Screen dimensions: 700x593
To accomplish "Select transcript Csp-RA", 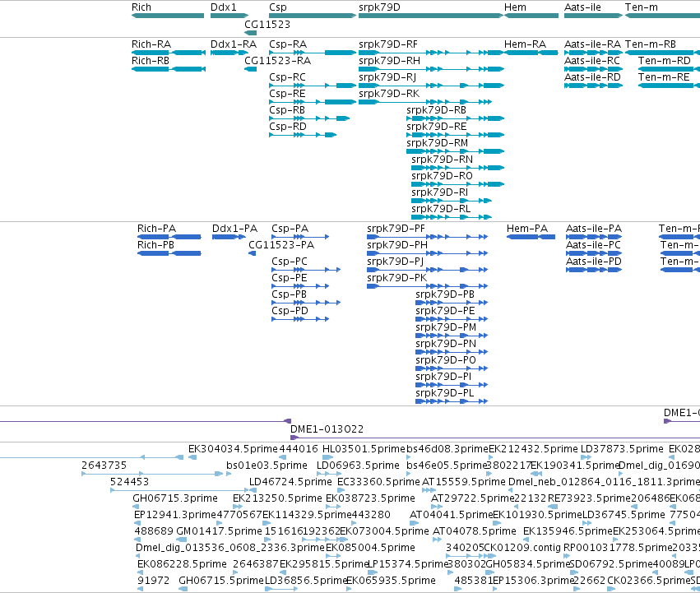I will point(288,44).
